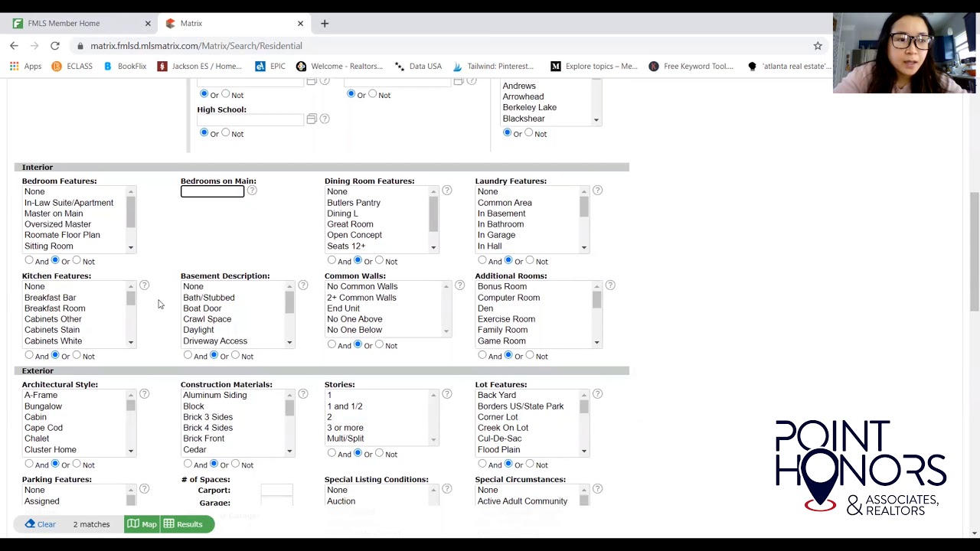Screen dimensions: 980x551
Task: Click the browser address bar URL
Action: (196, 46)
